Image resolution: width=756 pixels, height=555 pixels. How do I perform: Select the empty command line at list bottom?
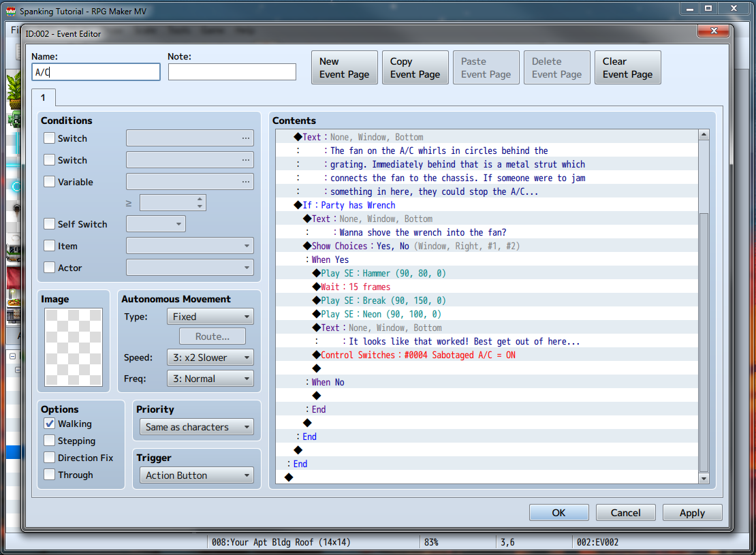[487, 477]
